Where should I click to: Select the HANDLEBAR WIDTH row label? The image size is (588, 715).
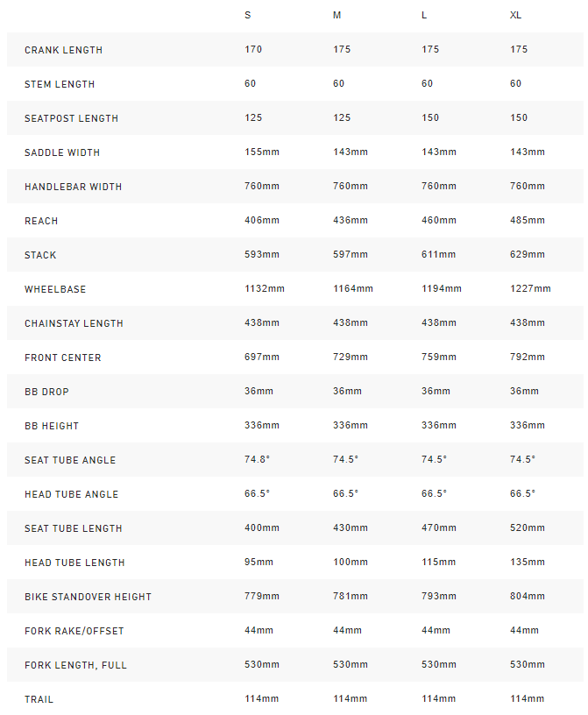pyautogui.click(x=73, y=187)
